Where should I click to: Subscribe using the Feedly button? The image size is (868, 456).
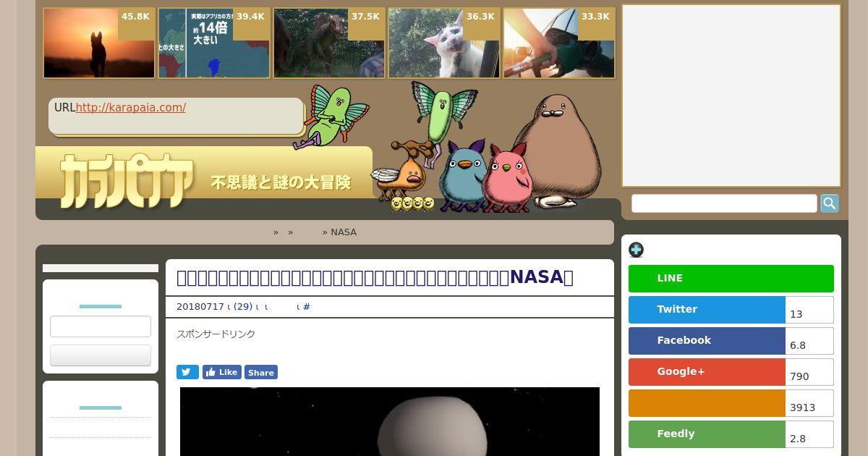pyautogui.click(x=707, y=434)
